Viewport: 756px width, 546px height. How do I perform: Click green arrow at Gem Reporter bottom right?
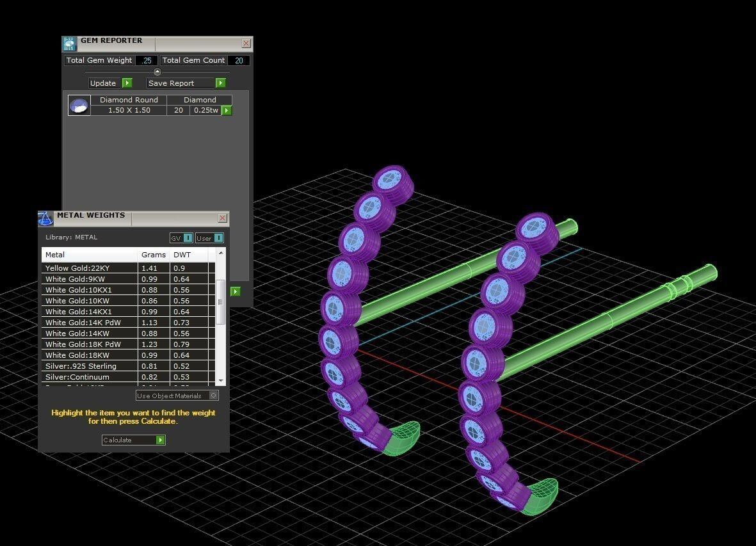tap(236, 291)
